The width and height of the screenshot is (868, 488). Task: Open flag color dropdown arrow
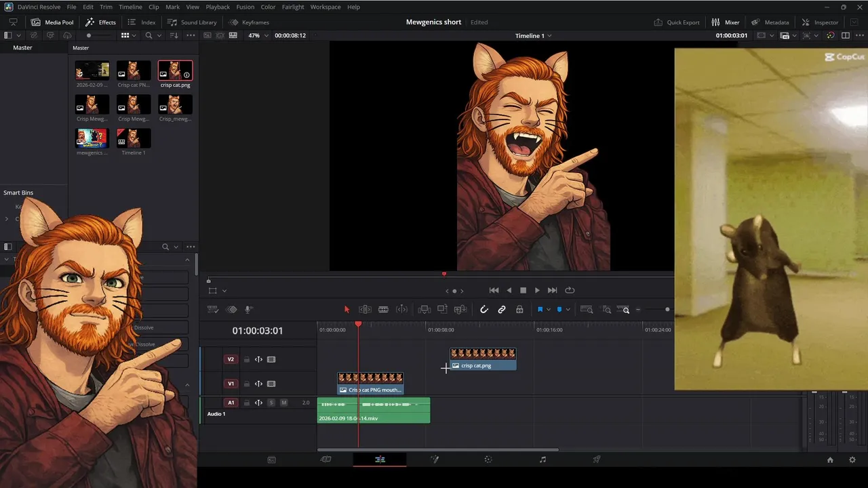[x=549, y=310]
